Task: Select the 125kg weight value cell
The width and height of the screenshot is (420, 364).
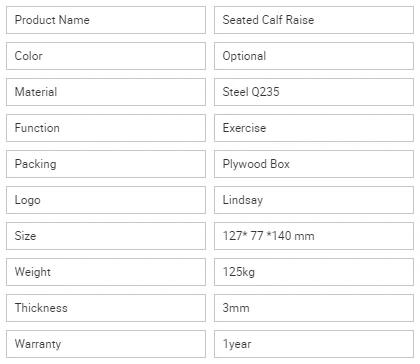Action: (314, 272)
